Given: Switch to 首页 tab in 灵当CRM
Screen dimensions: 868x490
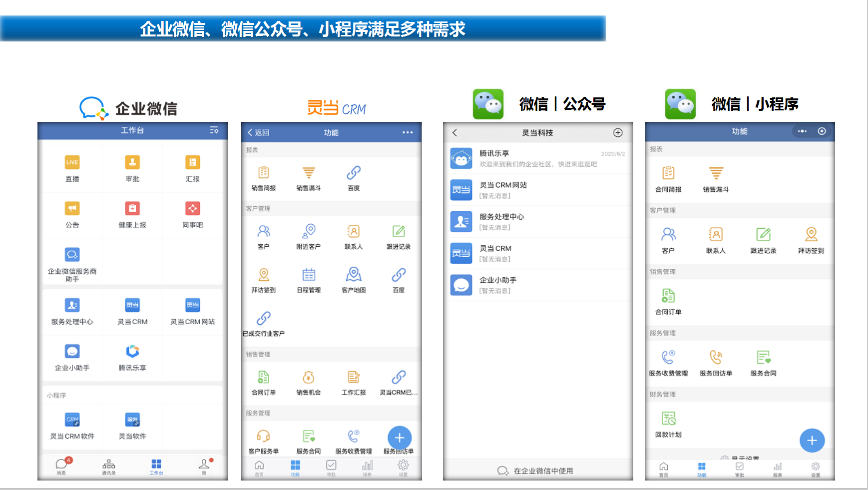Looking at the screenshot, I should point(259,468).
